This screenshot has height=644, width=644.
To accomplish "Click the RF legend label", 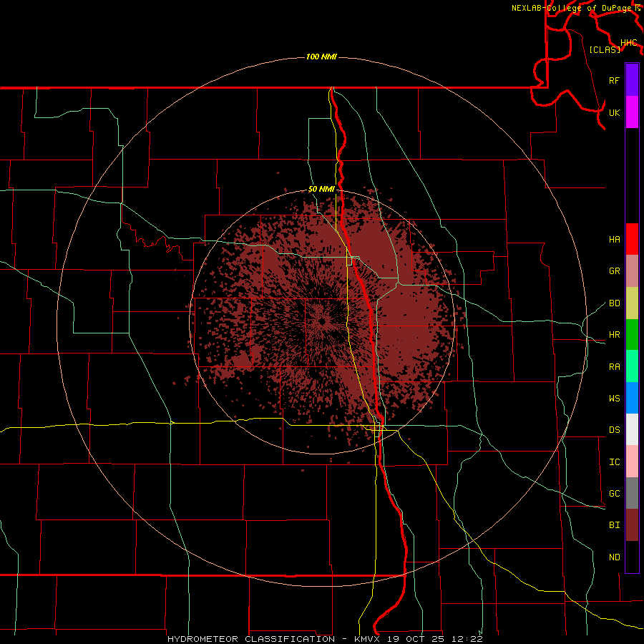I will (x=614, y=80).
